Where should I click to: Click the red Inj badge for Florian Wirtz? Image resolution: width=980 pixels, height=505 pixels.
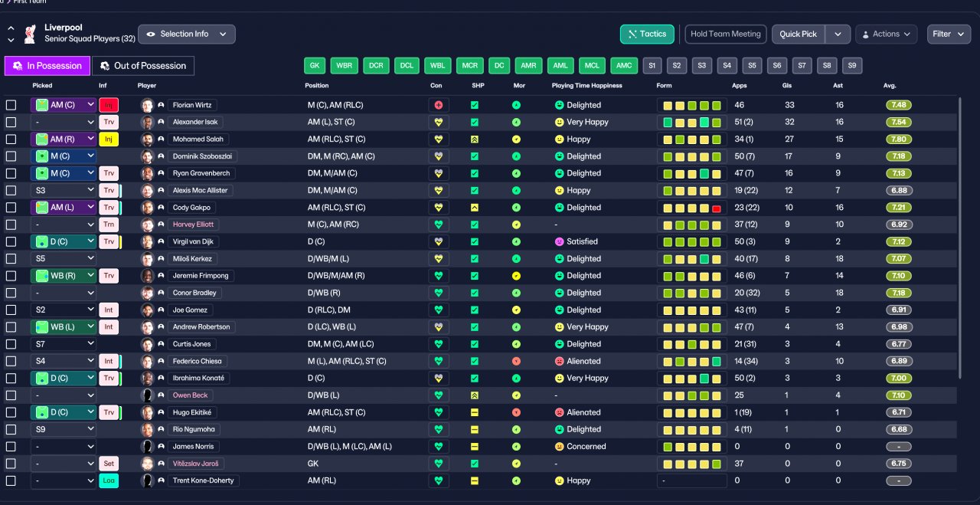coord(109,105)
